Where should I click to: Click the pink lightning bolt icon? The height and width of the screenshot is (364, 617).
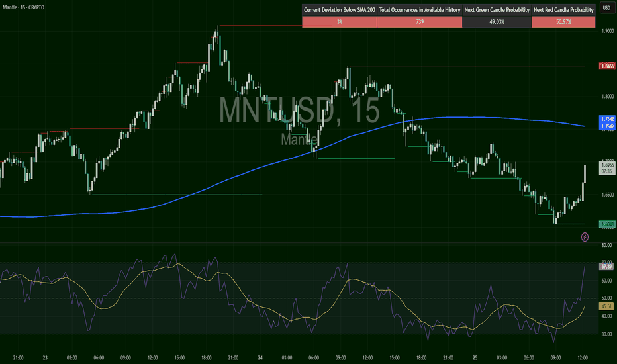(x=585, y=236)
